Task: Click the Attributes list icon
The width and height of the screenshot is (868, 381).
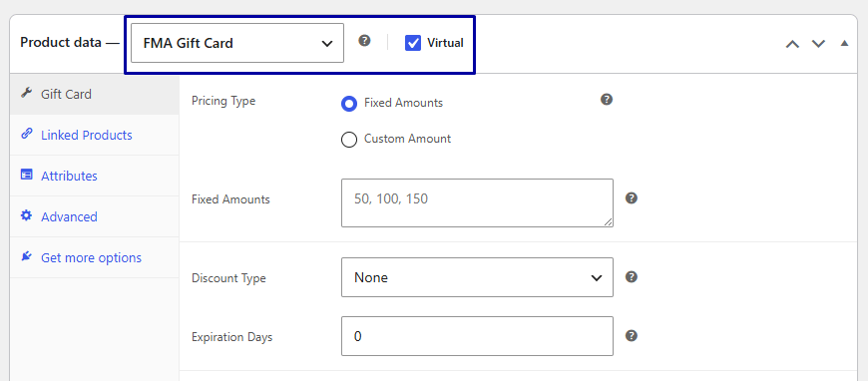Action: (x=26, y=175)
